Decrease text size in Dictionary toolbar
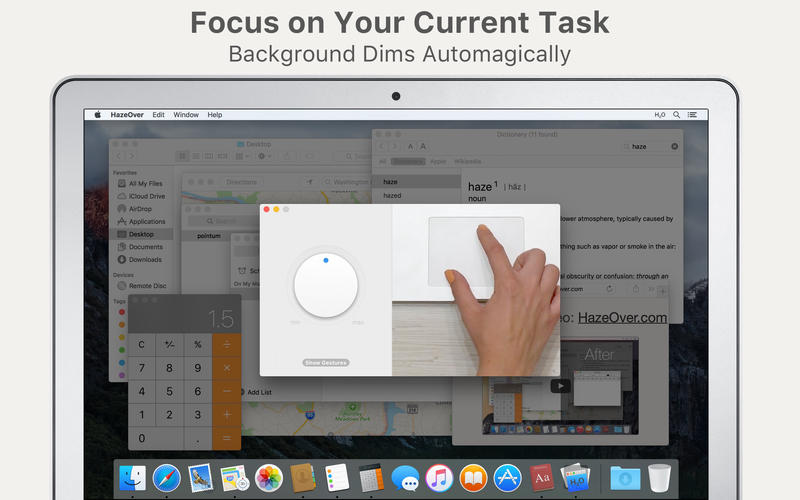The height and width of the screenshot is (500, 800). click(x=410, y=146)
